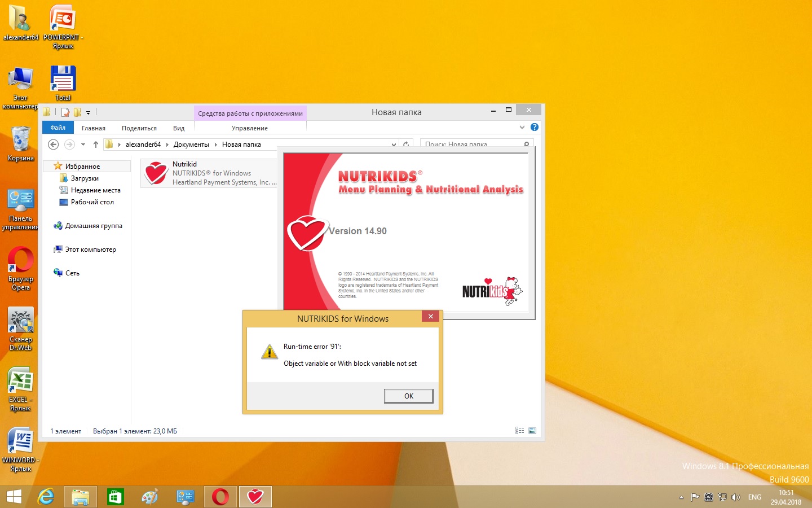The width and height of the screenshot is (812, 508).
Task: Open the Customize Quick Access Toolbar dropdown
Action: (x=88, y=113)
